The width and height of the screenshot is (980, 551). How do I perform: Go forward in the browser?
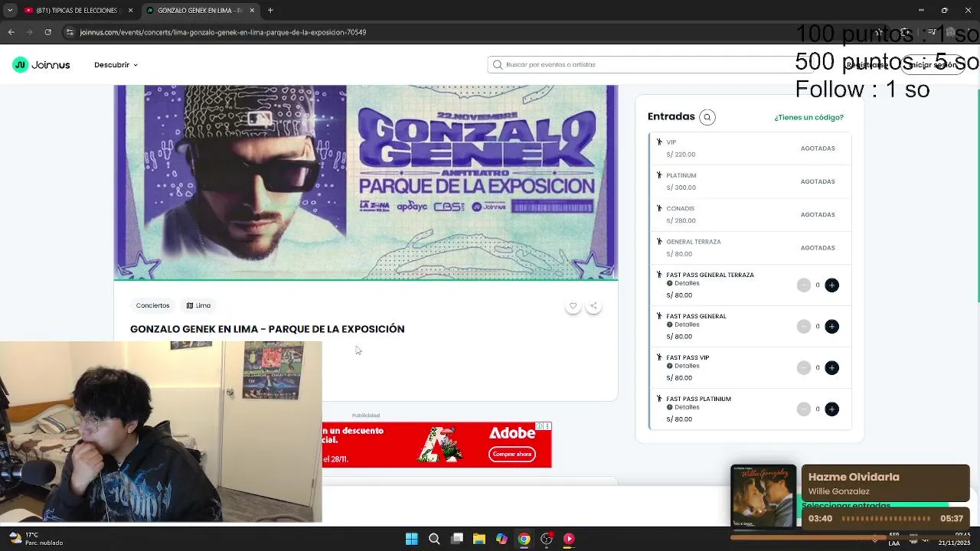point(29,32)
